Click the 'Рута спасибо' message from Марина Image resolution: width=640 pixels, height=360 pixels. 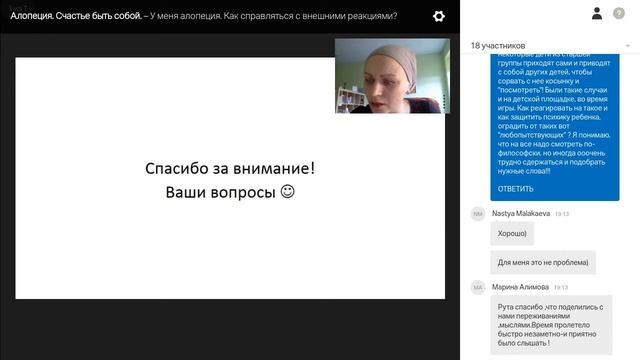click(551, 325)
